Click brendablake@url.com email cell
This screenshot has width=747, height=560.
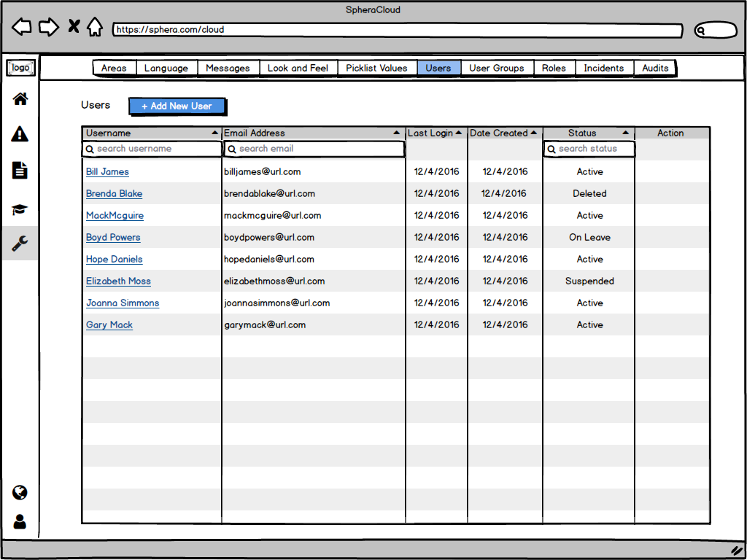(x=270, y=194)
